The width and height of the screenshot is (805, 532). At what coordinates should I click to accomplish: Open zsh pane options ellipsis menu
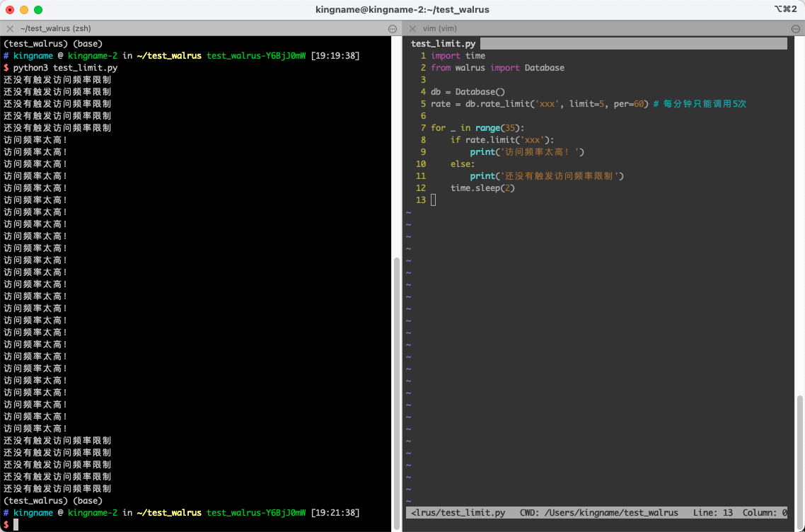click(x=393, y=29)
